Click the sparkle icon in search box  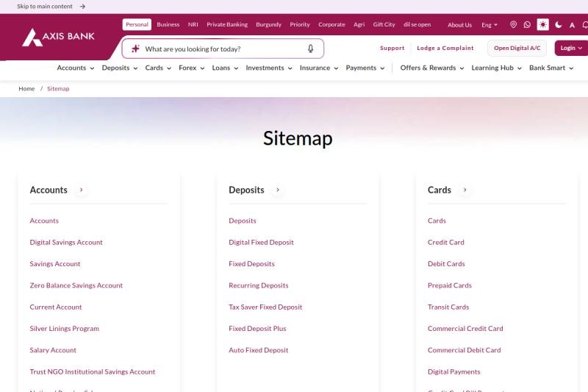(x=135, y=49)
